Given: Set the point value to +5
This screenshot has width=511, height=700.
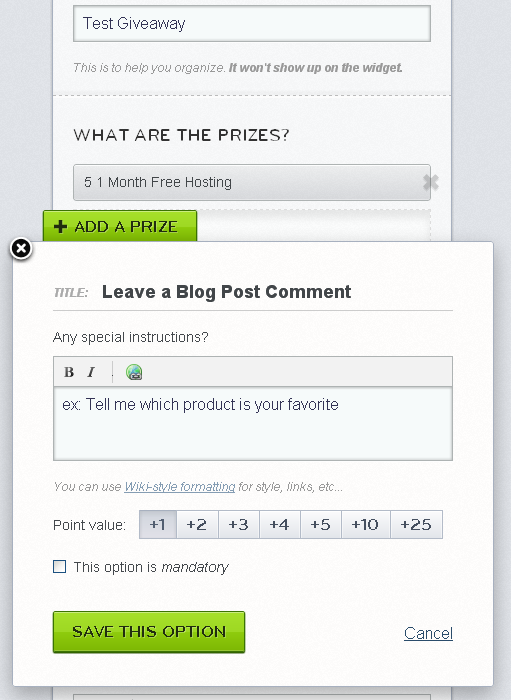Looking at the screenshot, I should 321,525.
